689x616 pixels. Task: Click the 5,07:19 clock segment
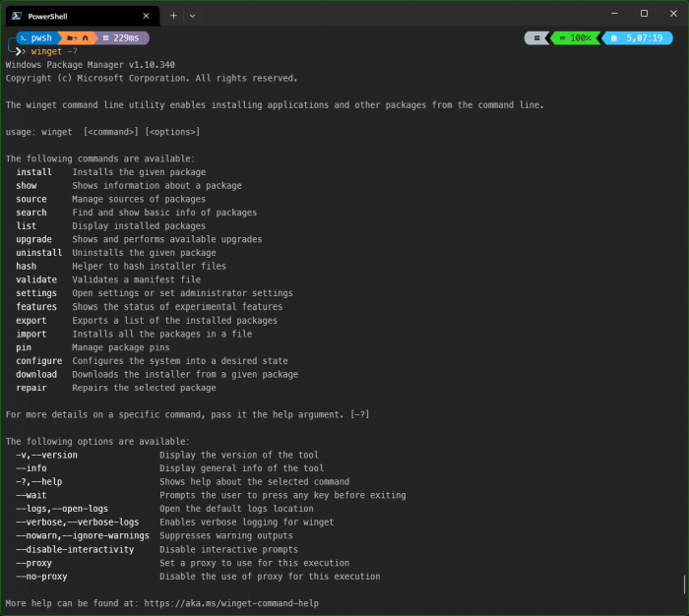click(638, 38)
